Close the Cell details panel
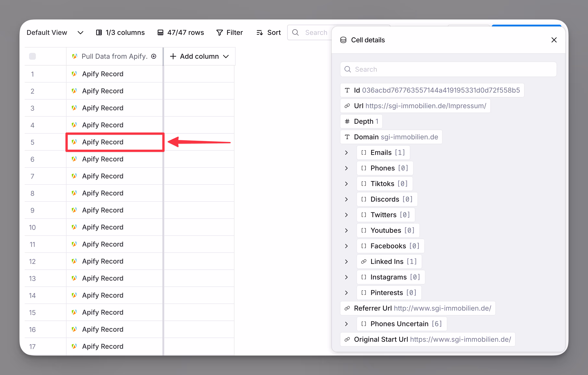The width and height of the screenshot is (588, 375). 554,40
